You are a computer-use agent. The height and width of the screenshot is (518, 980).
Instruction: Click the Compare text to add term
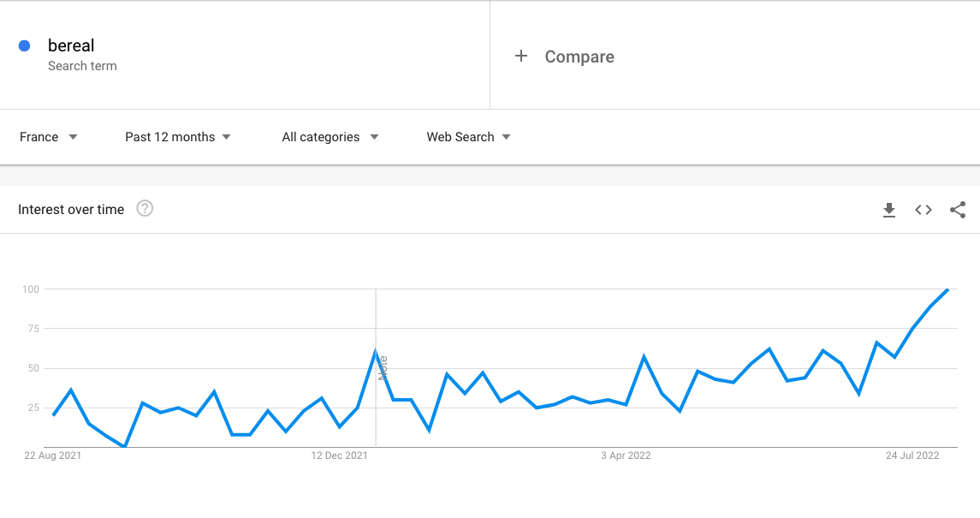579,57
